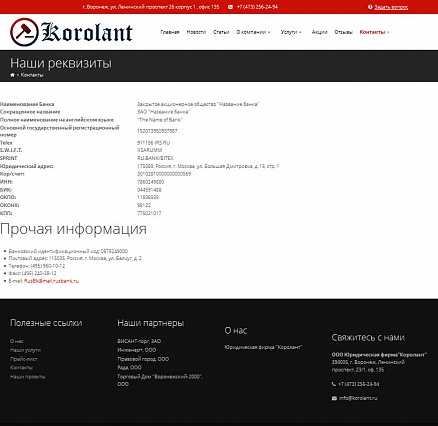Screen dimensions: 438x426
Task: Open the Новости menu item
Action: [x=196, y=32]
